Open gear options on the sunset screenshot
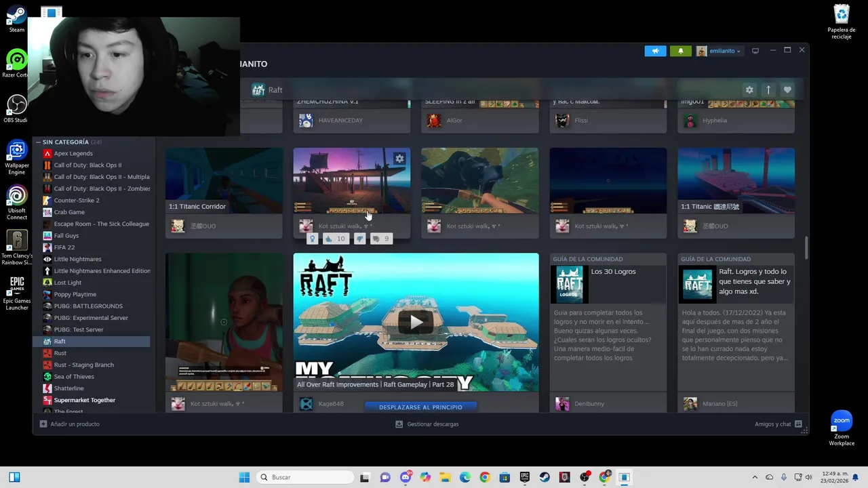Viewport: 868px width, 488px height. click(399, 159)
